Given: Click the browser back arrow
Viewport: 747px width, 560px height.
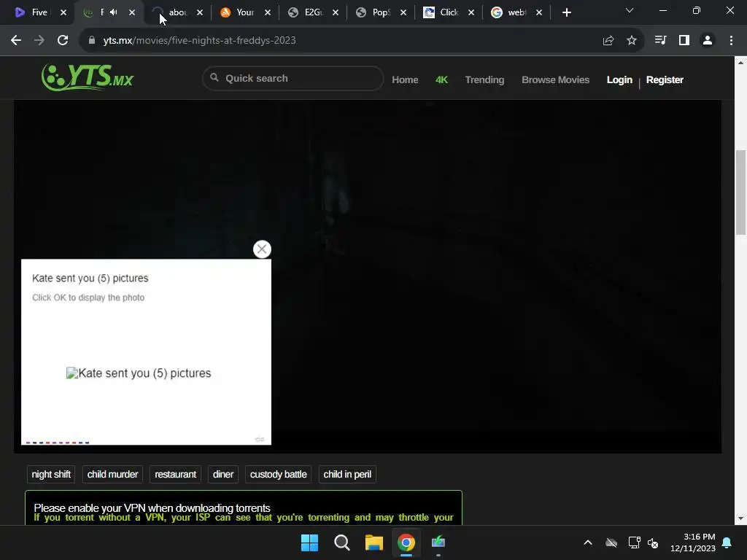Looking at the screenshot, I should pos(16,41).
